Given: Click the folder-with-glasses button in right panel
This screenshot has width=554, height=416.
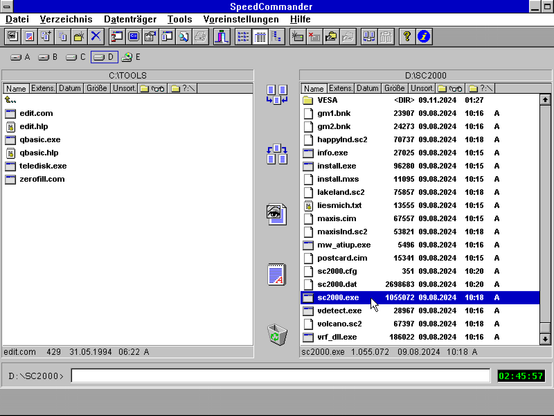Looking at the screenshot, I should pos(450,88).
